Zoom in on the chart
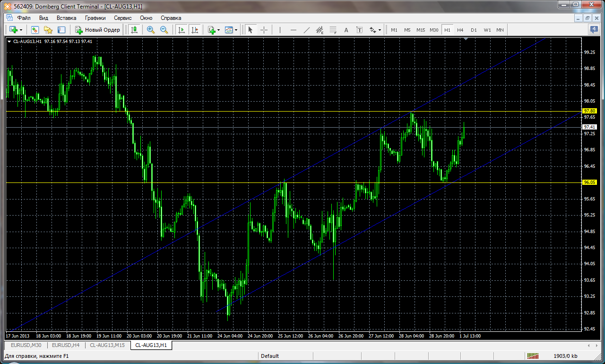The image size is (605, 364). click(151, 30)
